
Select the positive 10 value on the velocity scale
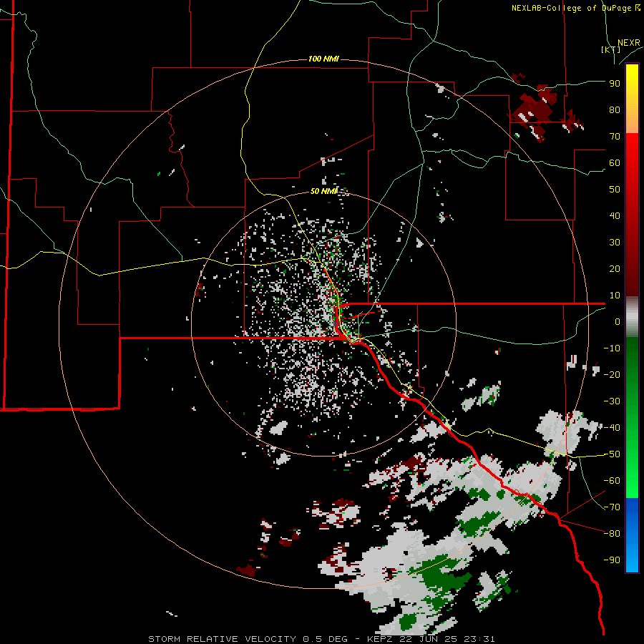pyautogui.click(x=615, y=296)
